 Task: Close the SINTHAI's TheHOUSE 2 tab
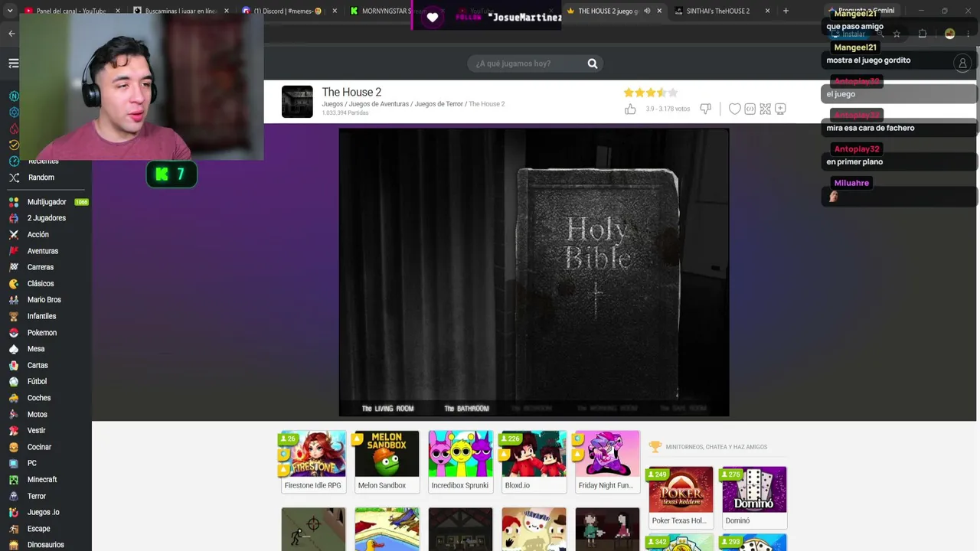767,11
